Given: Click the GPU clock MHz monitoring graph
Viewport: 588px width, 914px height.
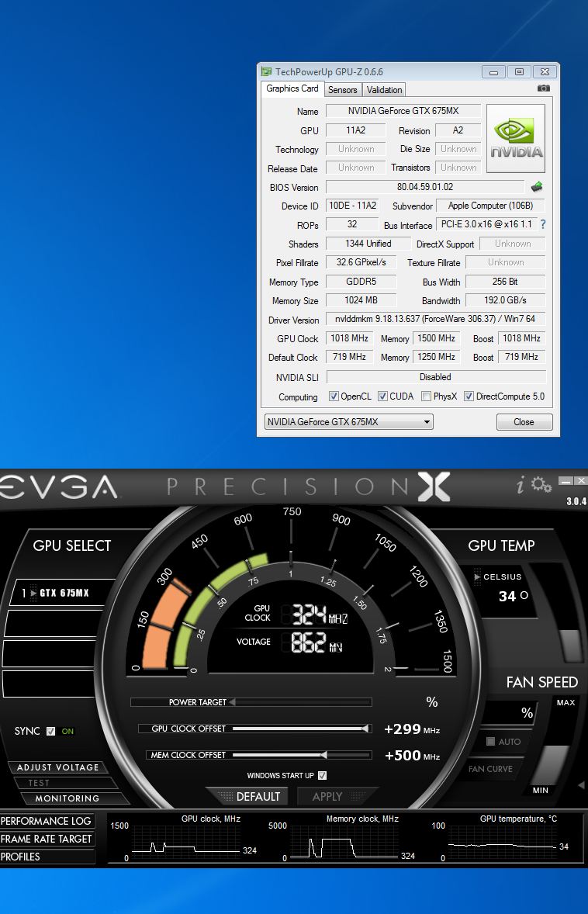Looking at the screenshot, I should click(x=186, y=843).
